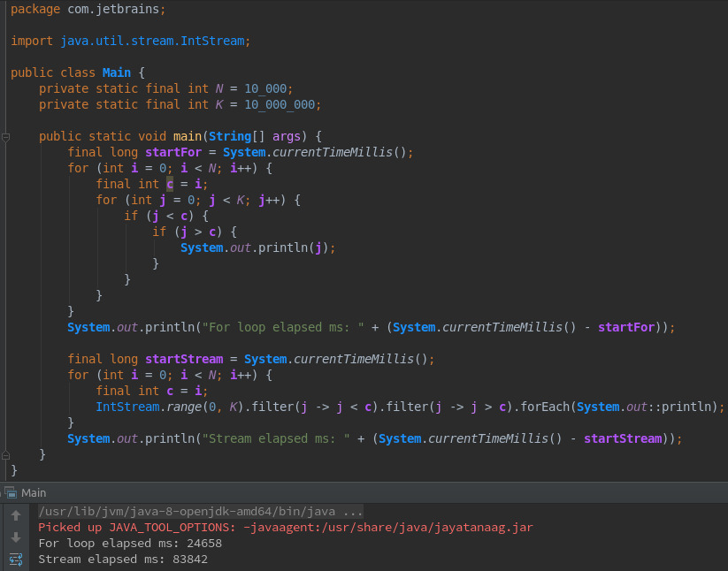Place cursor on the 10_000 value of N

268,88
